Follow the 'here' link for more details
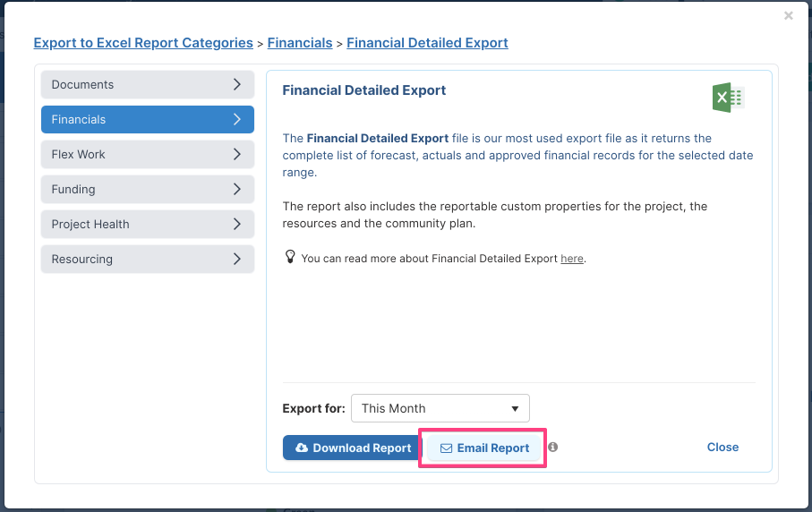This screenshot has height=512, width=812. point(572,259)
